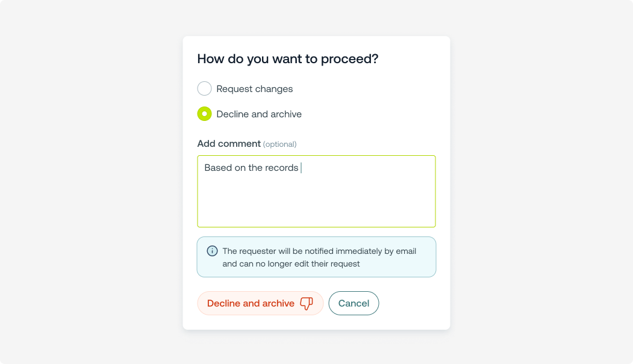633x364 pixels.
Task: Click the typed text "Based on the records"
Action: 251,168
